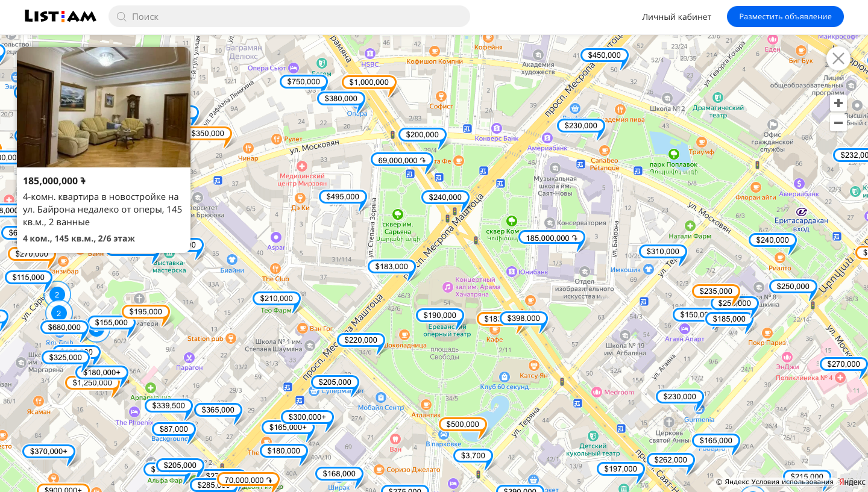Screen dimensions: 868x492
Task: Select the $155,000 price marker
Action: (112, 323)
